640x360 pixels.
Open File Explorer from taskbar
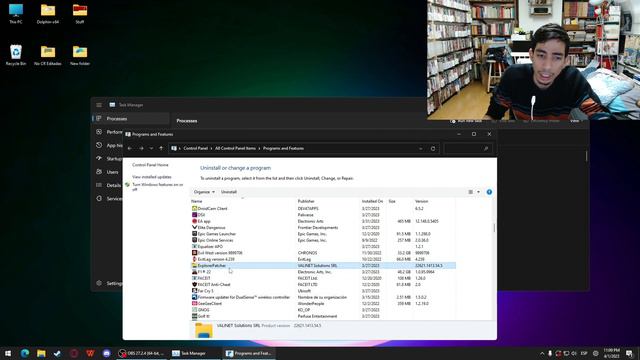41,353
